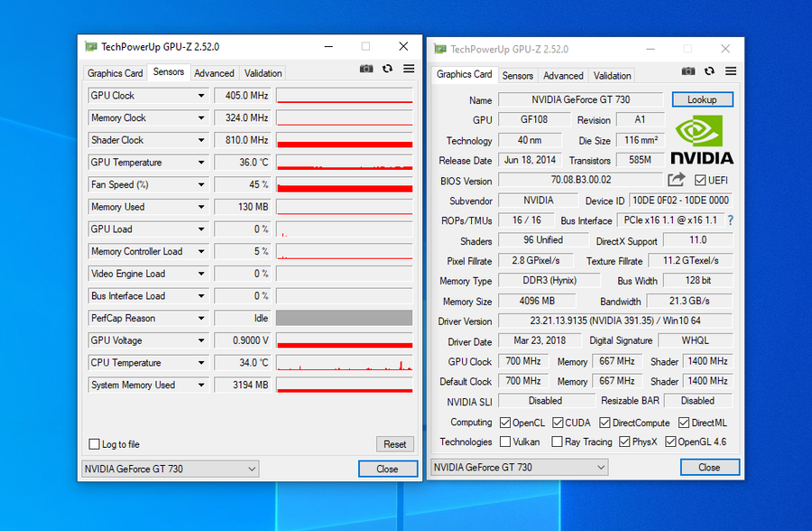The width and height of the screenshot is (812, 531).
Task: Select Sensors tab in left window
Action: tap(169, 72)
